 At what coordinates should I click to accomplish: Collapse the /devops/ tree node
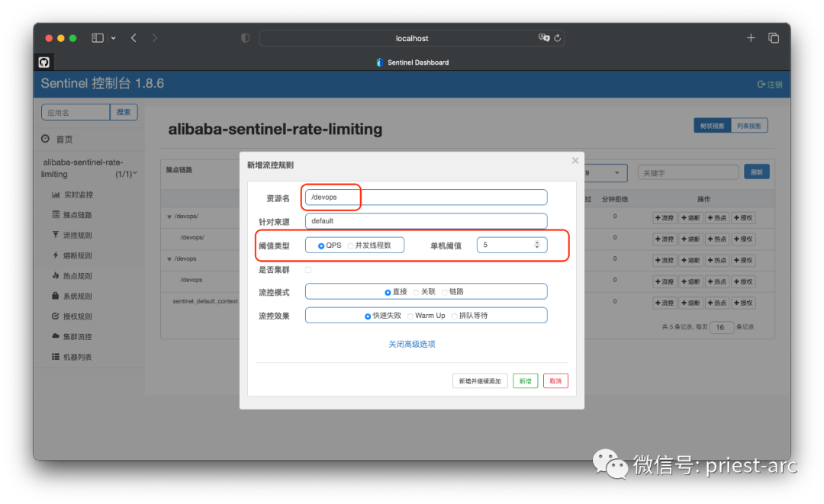169,217
